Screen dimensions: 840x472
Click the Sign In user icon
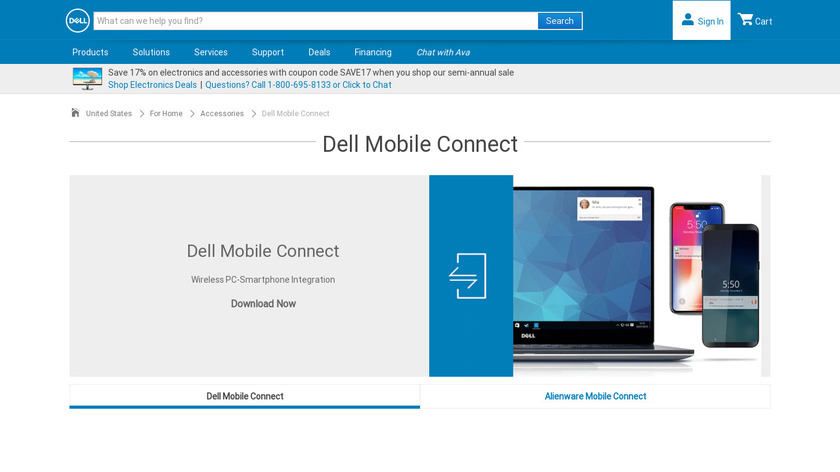tap(687, 20)
